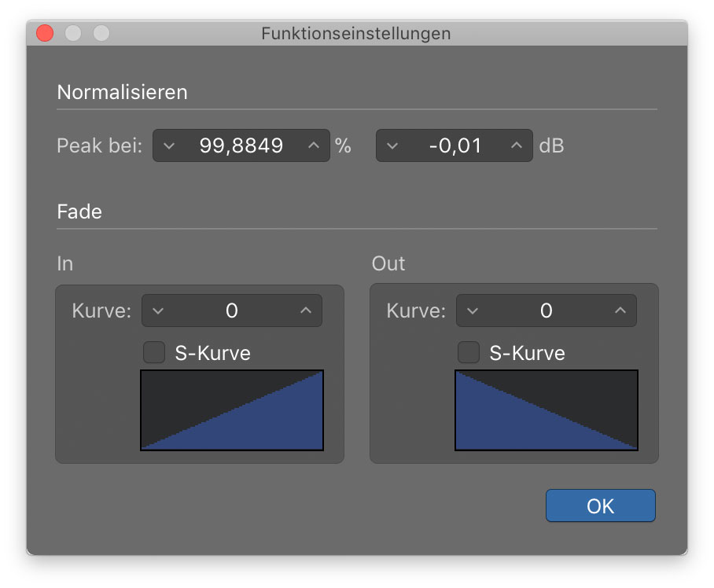Enable S-Kurve checkbox for Fade In
Image resolution: width=714 pixels, height=588 pixels.
pos(154,353)
